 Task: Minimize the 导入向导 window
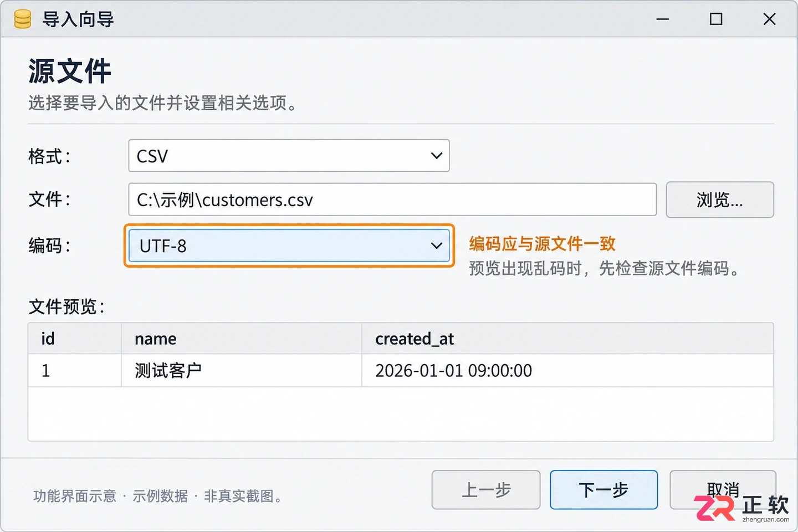(663, 19)
